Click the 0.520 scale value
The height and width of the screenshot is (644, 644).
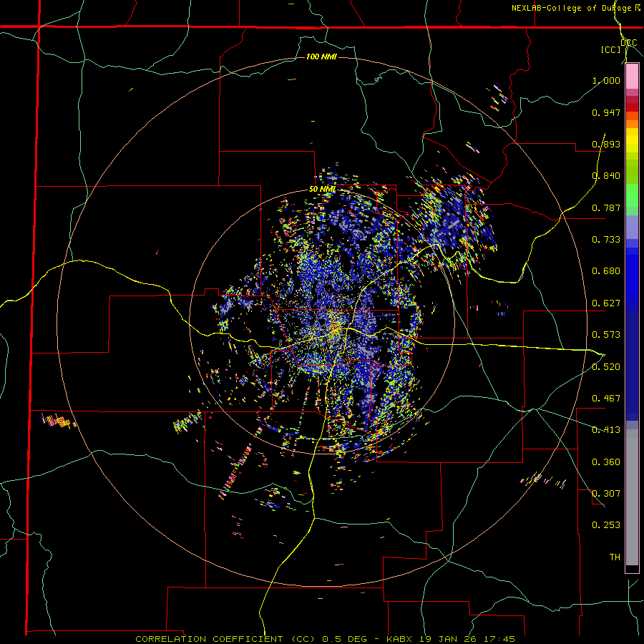(x=606, y=367)
